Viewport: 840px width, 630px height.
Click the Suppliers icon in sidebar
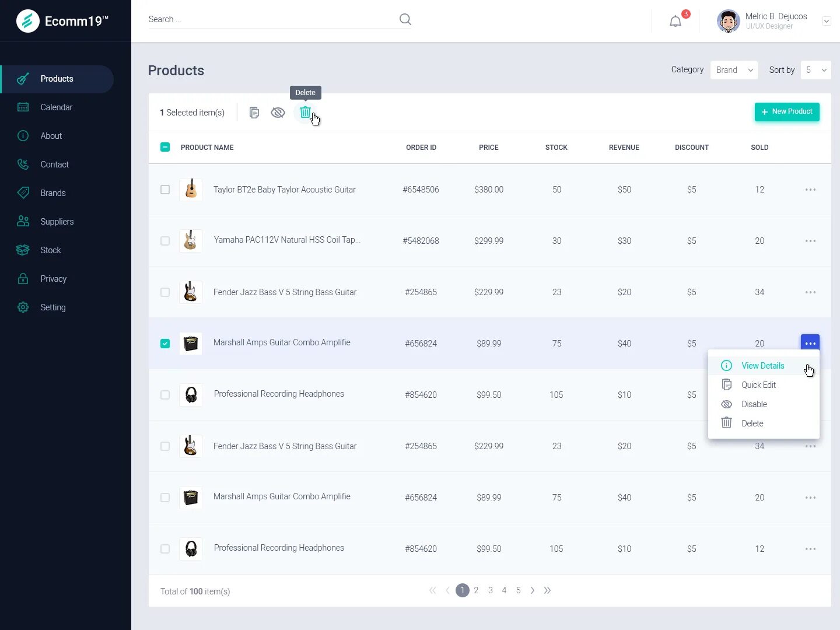[x=23, y=221]
